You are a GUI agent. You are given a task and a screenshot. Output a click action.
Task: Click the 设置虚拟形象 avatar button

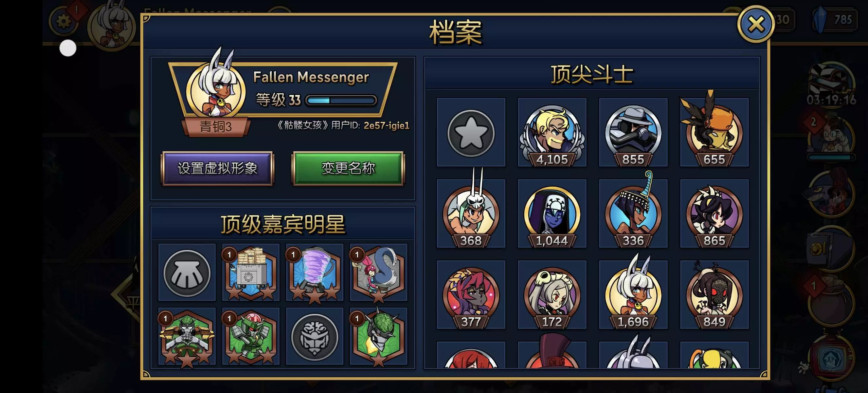(217, 168)
